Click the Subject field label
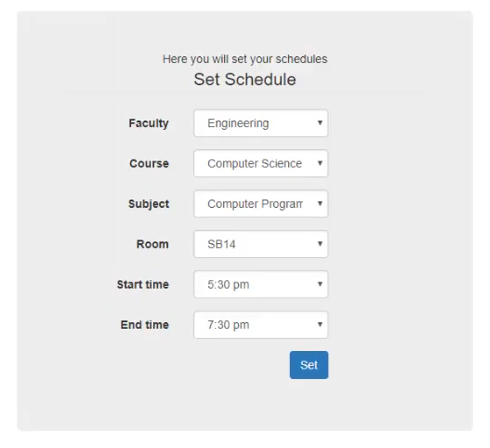 click(149, 204)
